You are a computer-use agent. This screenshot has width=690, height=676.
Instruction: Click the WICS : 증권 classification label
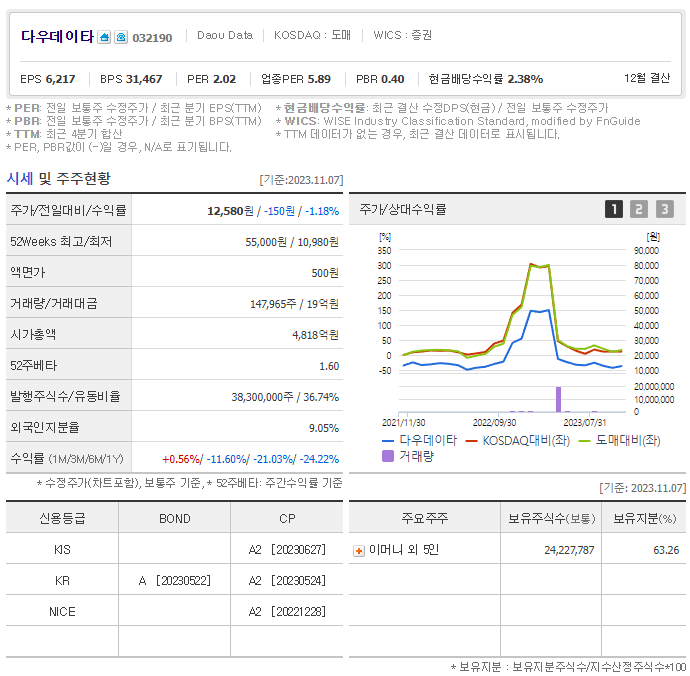coord(402,35)
